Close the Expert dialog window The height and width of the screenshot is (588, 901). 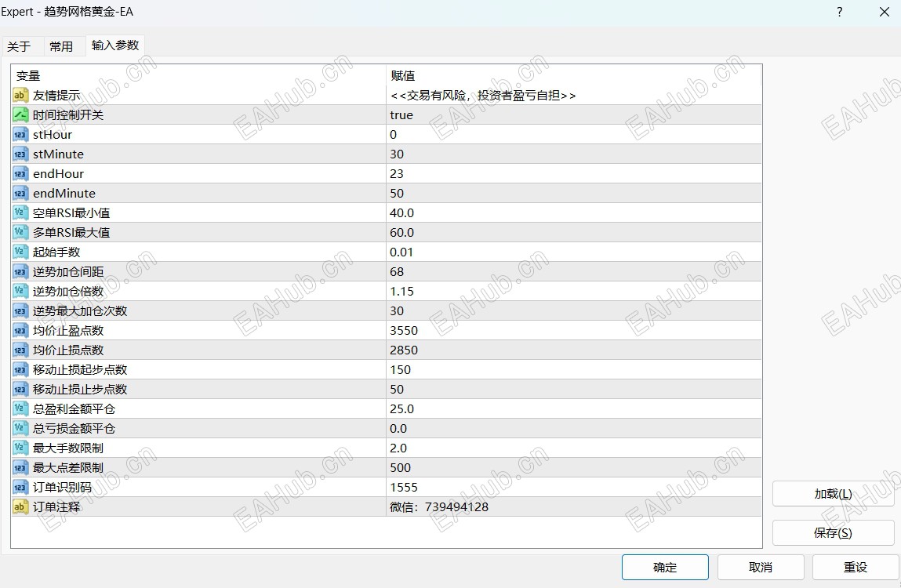click(885, 12)
